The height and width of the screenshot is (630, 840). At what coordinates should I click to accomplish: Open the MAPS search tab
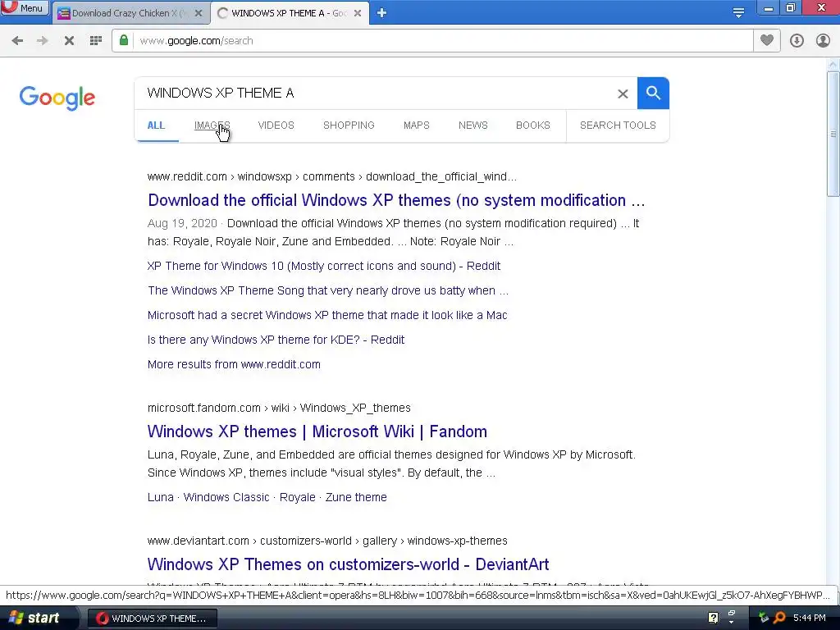pos(416,126)
